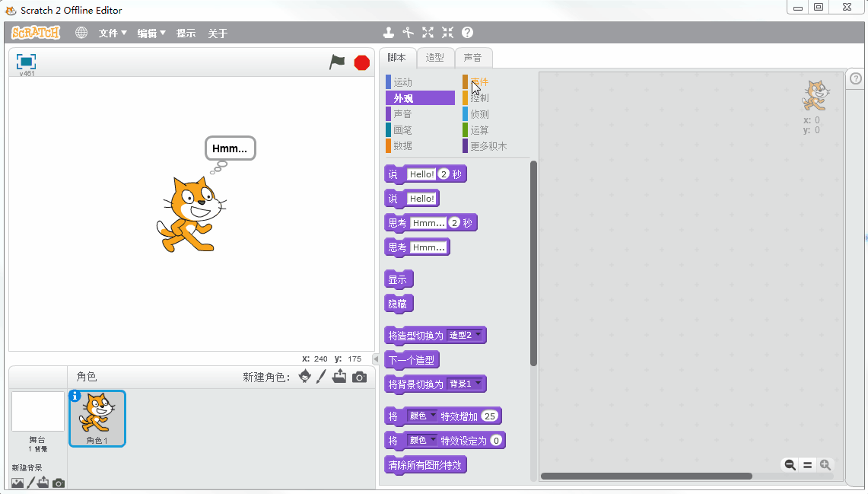
Task: Click the blocks palette vertical scrollbar
Action: (x=533, y=263)
